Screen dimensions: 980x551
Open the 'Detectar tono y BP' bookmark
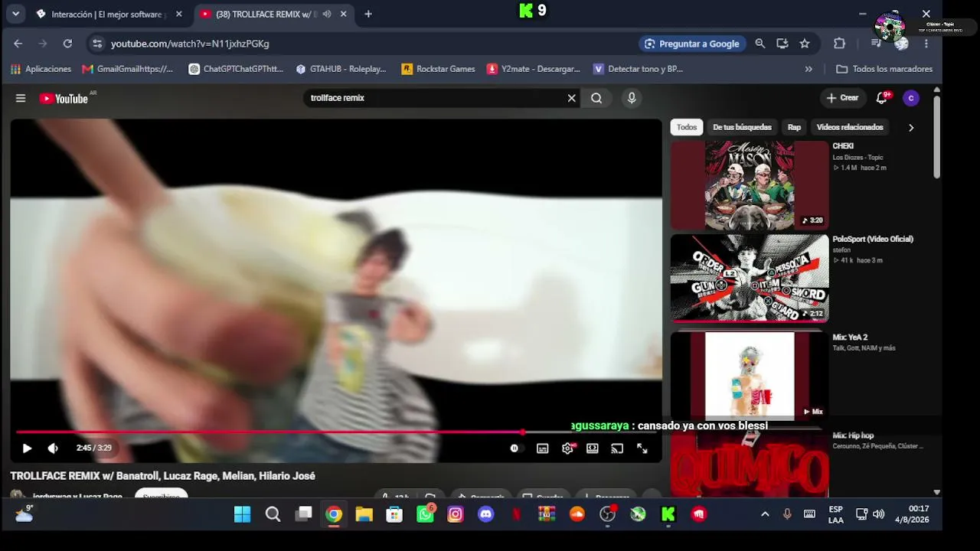(639, 69)
